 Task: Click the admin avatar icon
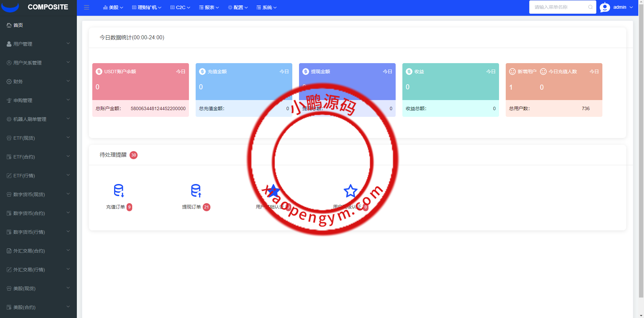pyautogui.click(x=605, y=7)
